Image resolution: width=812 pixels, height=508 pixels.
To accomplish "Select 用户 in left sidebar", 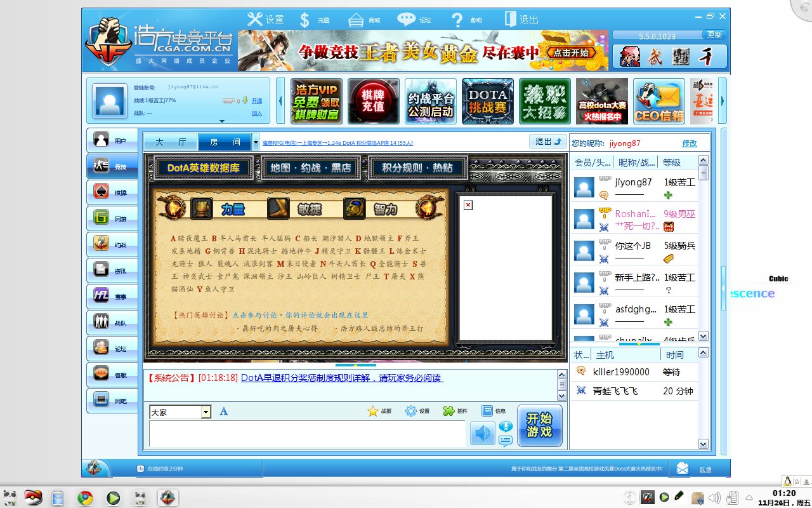I will coord(112,140).
